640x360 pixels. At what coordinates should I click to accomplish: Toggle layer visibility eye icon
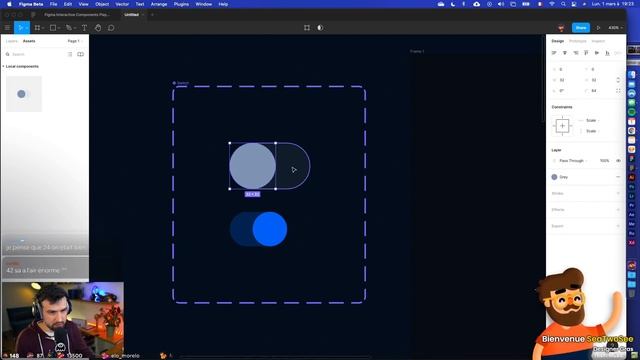[x=618, y=161]
